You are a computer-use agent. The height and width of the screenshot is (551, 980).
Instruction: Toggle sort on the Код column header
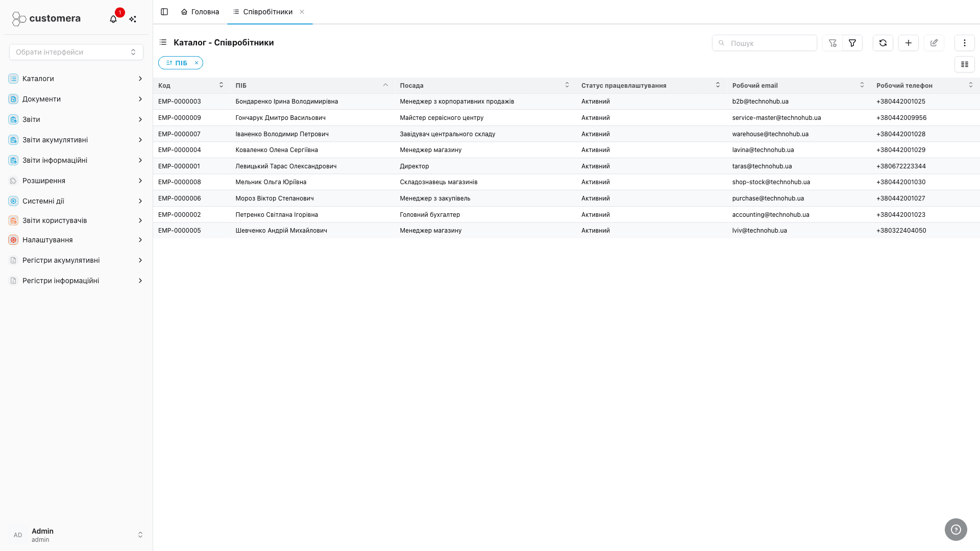(x=191, y=86)
